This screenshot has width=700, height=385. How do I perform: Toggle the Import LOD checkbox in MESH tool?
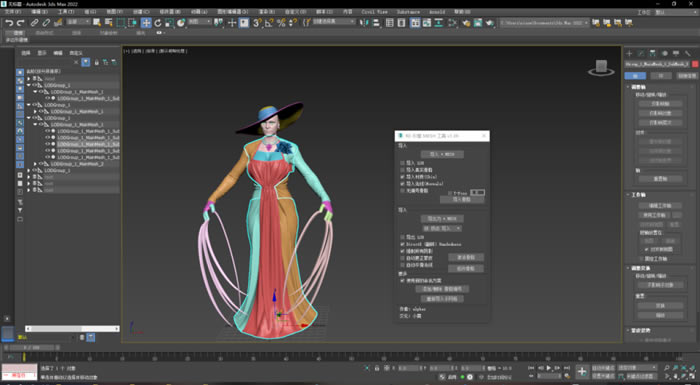[x=402, y=163]
